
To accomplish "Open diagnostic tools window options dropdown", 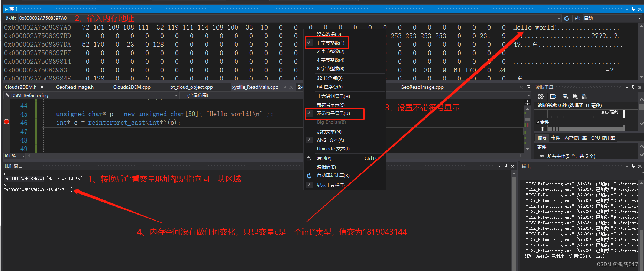I will 627,87.
